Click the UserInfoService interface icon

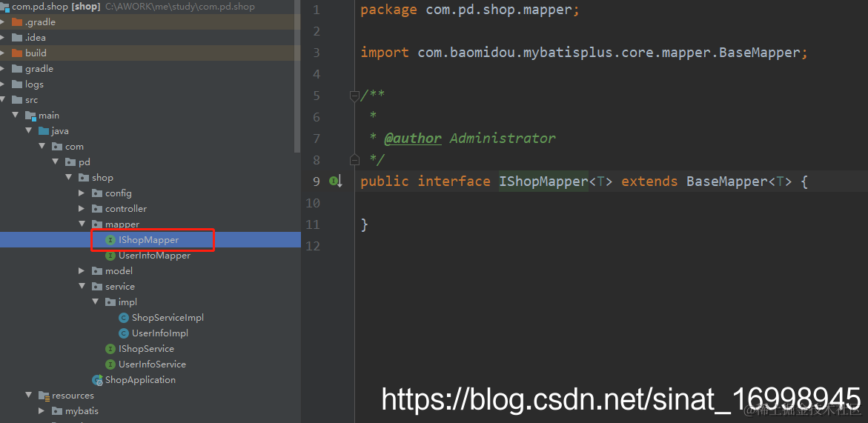110,364
